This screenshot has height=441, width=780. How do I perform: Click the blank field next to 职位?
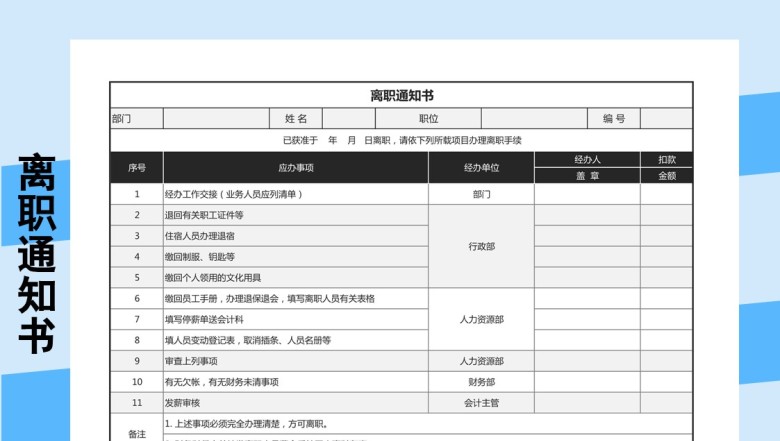(534, 118)
